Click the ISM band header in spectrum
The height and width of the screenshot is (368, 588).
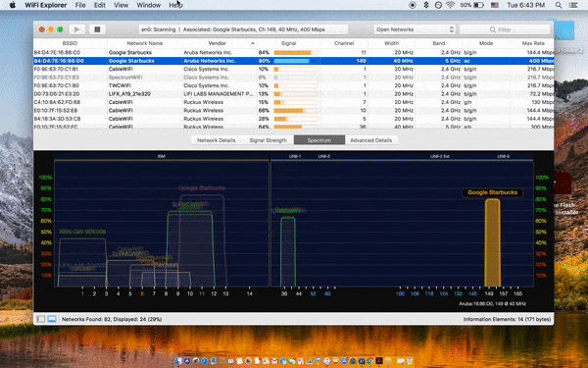click(162, 156)
